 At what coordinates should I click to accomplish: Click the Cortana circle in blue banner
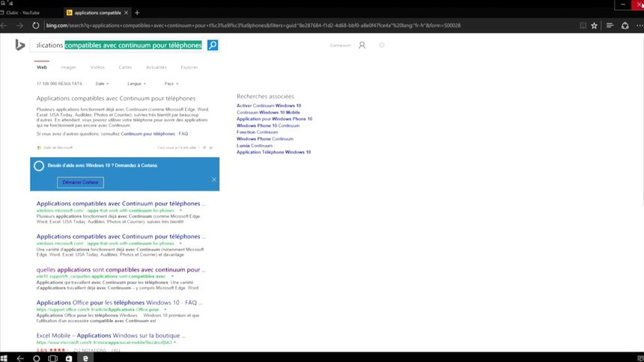pos(39,166)
